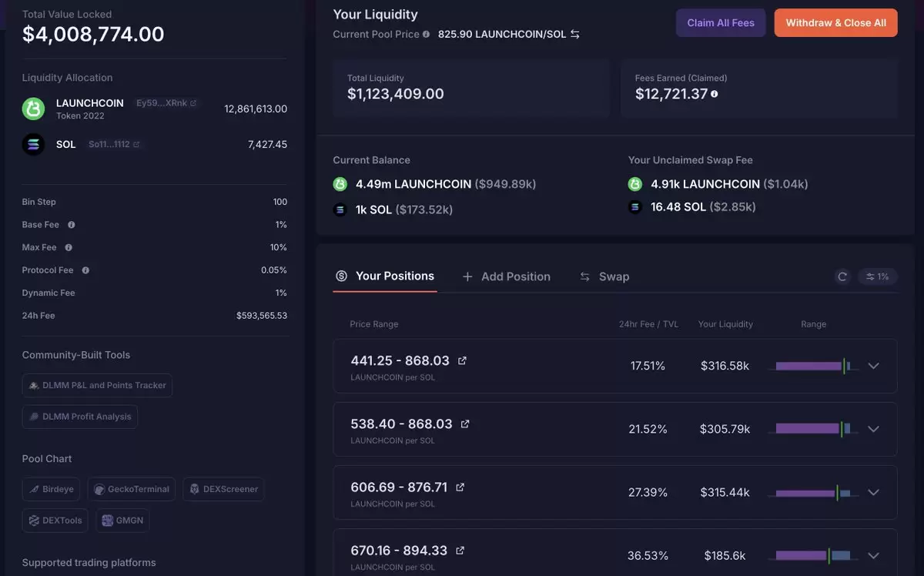The width and height of the screenshot is (924, 576).
Task: Click the 24h Fee value $593,565.53
Action: tap(262, 316)
